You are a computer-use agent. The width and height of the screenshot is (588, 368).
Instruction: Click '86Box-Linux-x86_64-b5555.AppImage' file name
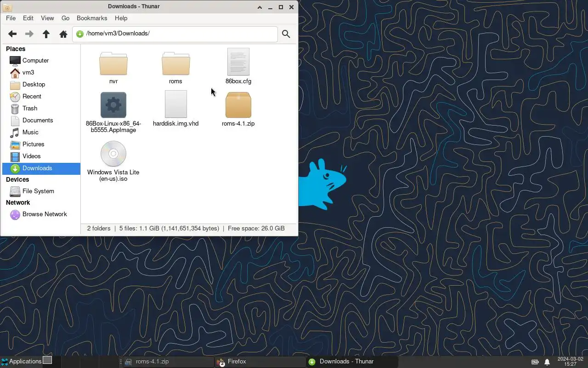click(x=113, y=126)
